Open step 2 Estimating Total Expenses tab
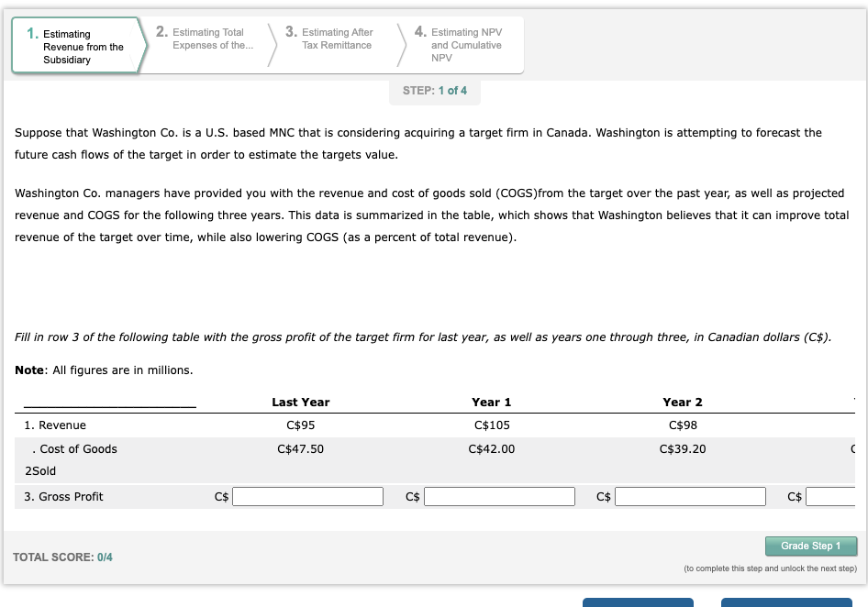Viewport: 868px width, 607px height. (206, 39)
